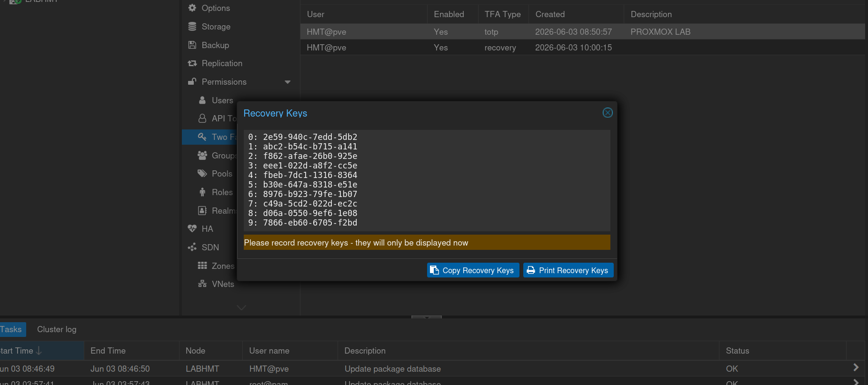Click the Pools tags icon
This screenshot has width=868, height=385.
click(202, 174)
